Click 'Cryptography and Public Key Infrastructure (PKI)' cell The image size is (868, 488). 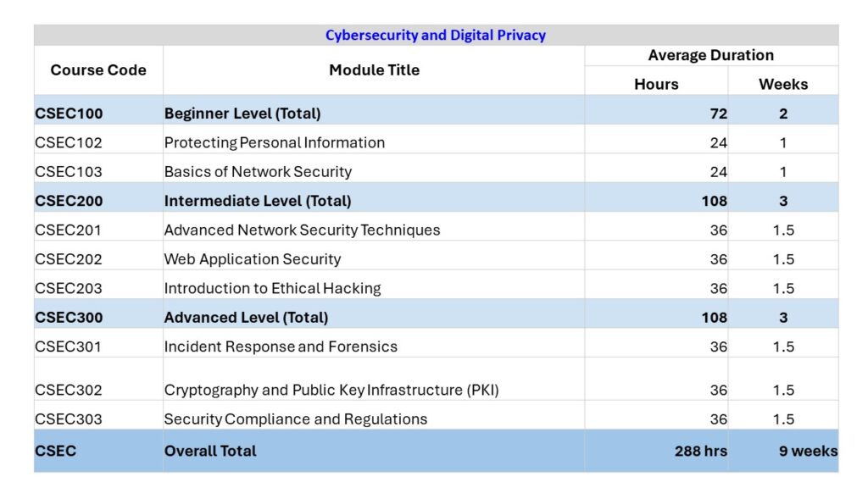(331, 391)
